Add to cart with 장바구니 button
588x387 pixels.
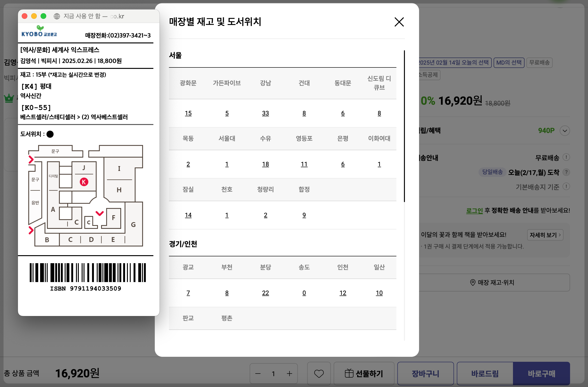coord(425,373)
